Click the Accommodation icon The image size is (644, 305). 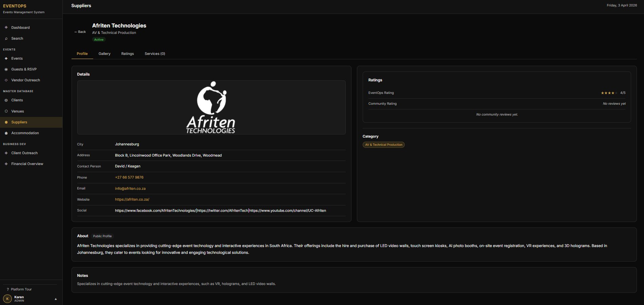(x=6, y=133)
